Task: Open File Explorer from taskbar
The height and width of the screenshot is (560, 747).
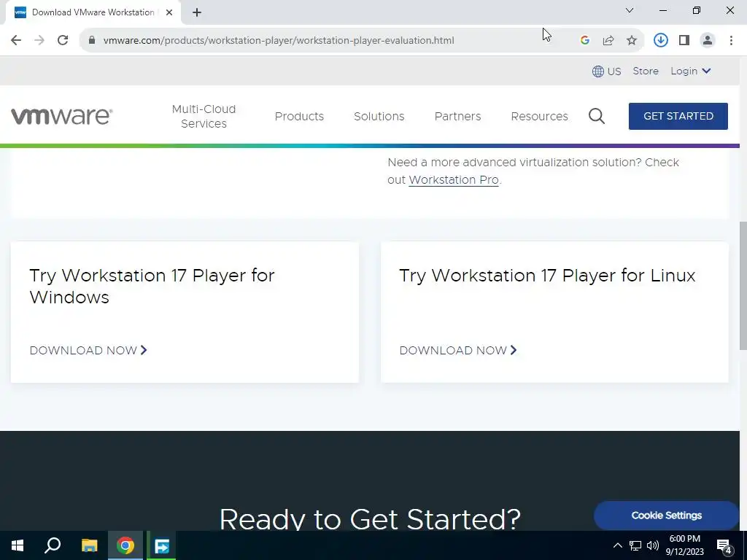Action: pyautogui.click(x=89, y=545)
